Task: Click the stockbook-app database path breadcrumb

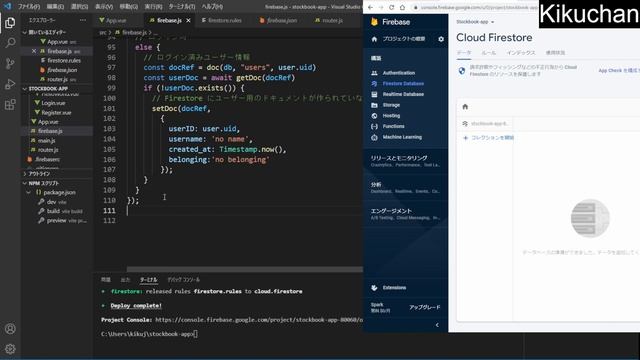Action: [x=488, y=123]
